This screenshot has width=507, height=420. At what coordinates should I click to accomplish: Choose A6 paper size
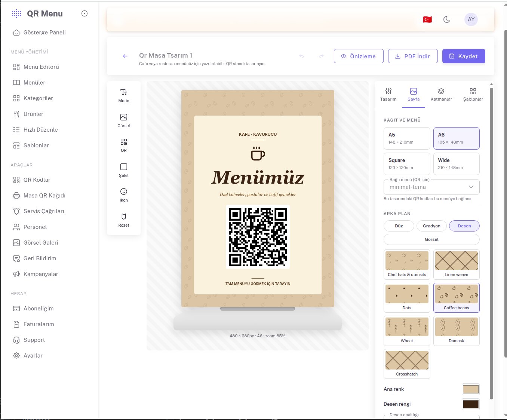pos(457,138)
